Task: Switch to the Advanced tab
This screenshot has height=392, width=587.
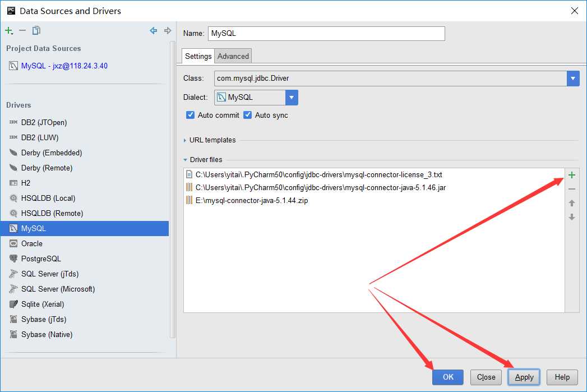Action: [233, 56]
